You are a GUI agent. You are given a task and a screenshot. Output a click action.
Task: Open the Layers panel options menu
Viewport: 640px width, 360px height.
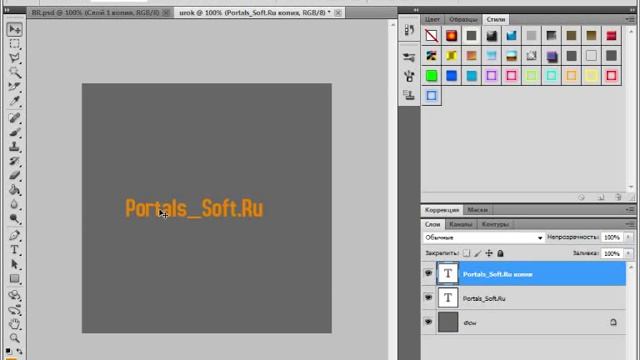coord(630,224)
